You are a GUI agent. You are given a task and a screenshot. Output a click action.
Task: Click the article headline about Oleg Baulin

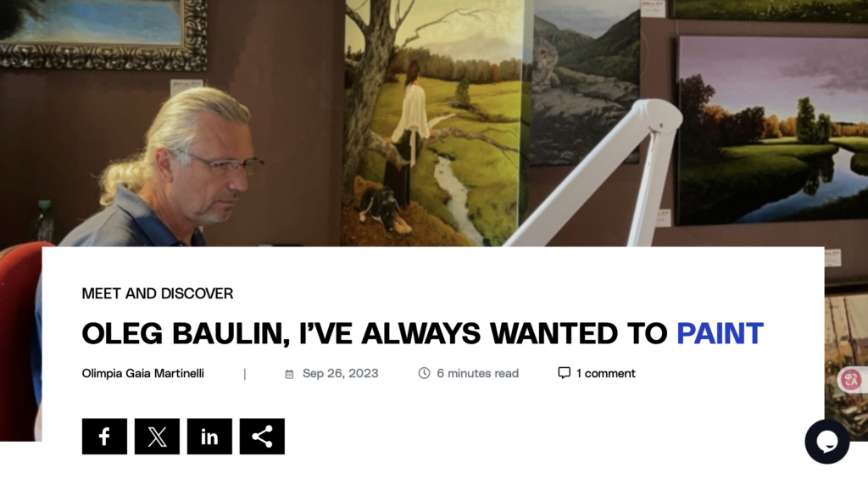pos(422,333)
